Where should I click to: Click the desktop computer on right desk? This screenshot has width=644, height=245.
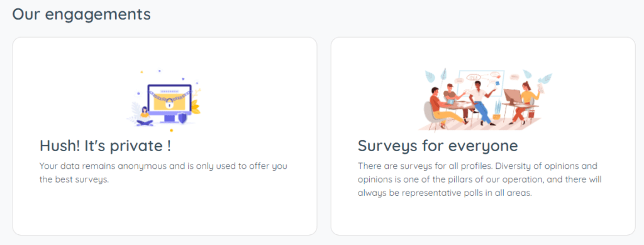[512, 97]
